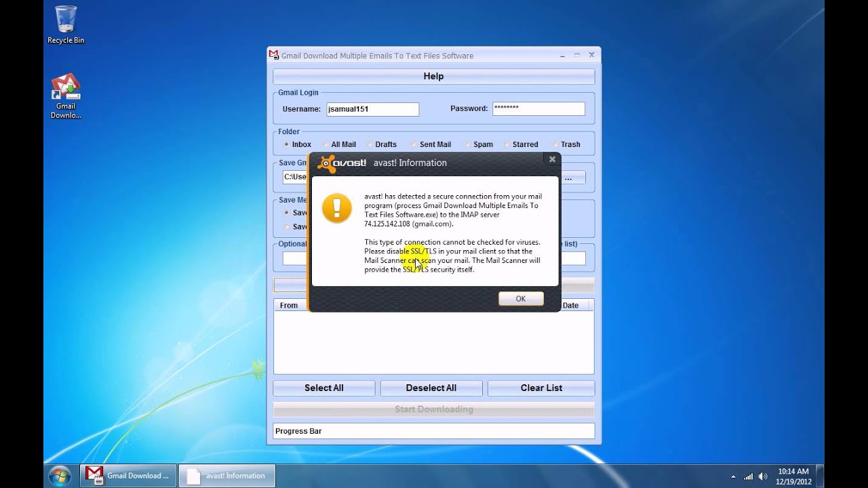Open the Recycle Bin desktop icon
This screenshot has width=868, height=488.
[66, 24]
